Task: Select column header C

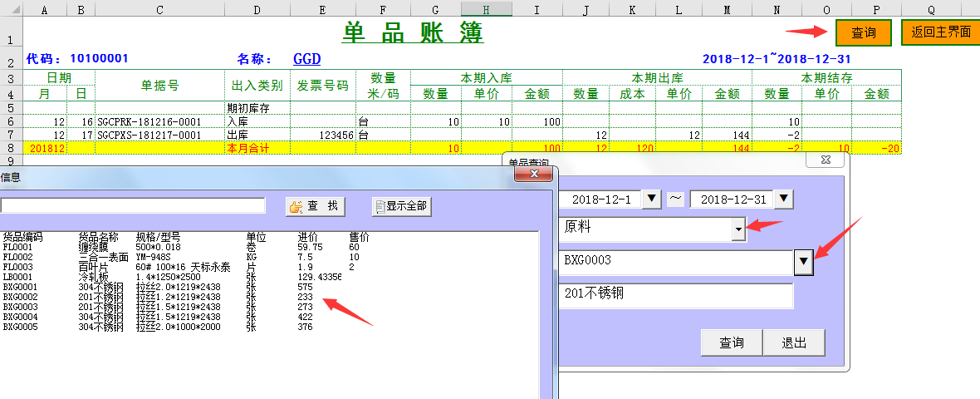Action: [160, 9]
